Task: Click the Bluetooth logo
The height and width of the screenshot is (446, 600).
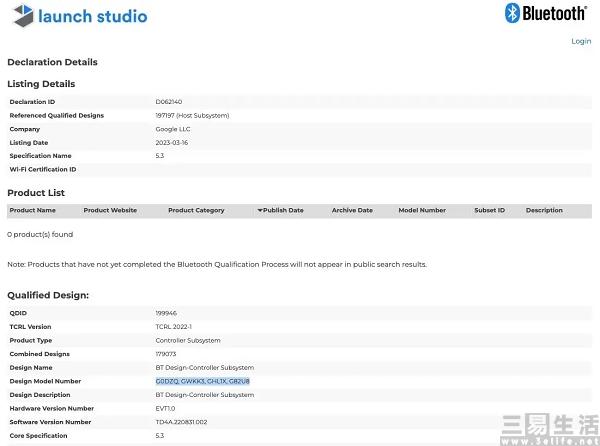Action: click(546, 13)
